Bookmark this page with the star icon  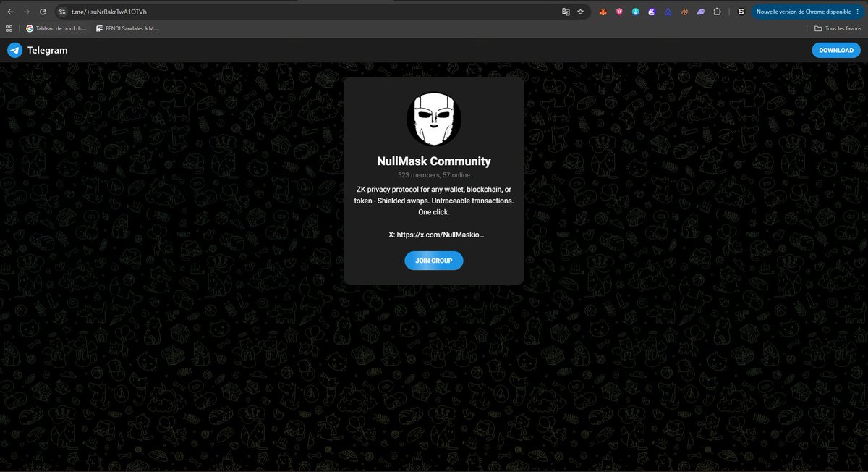click(580, 12)
